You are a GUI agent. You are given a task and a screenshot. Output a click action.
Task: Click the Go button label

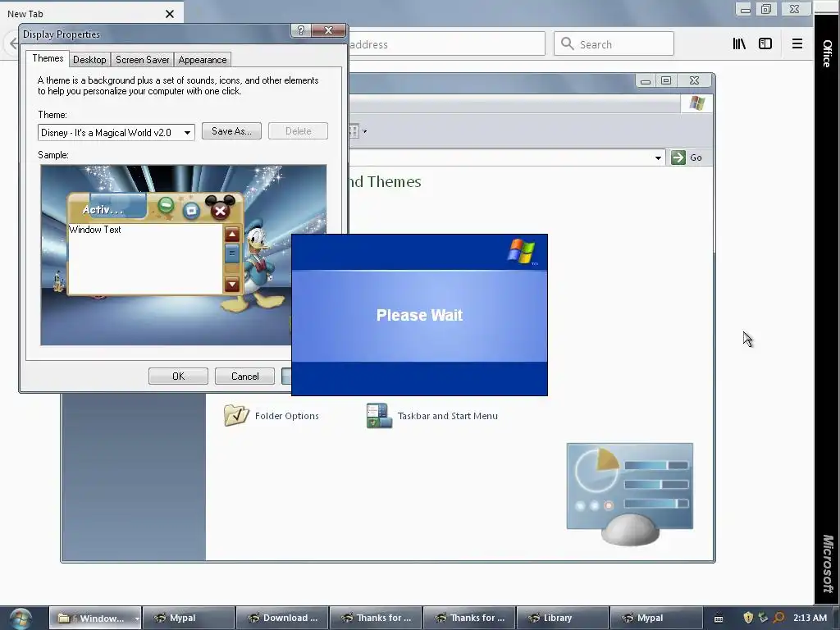[x=696, y=157]
